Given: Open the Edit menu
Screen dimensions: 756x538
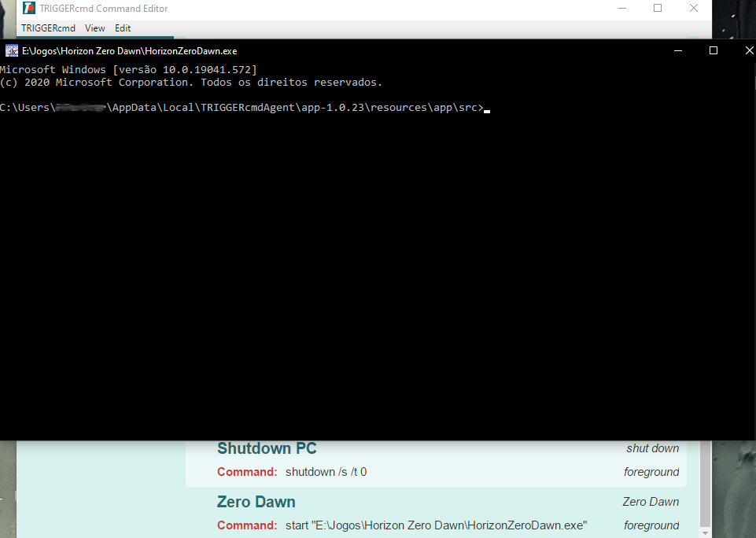Looking at the screenshot, I should pyautogui.click(x=123, y=28).
